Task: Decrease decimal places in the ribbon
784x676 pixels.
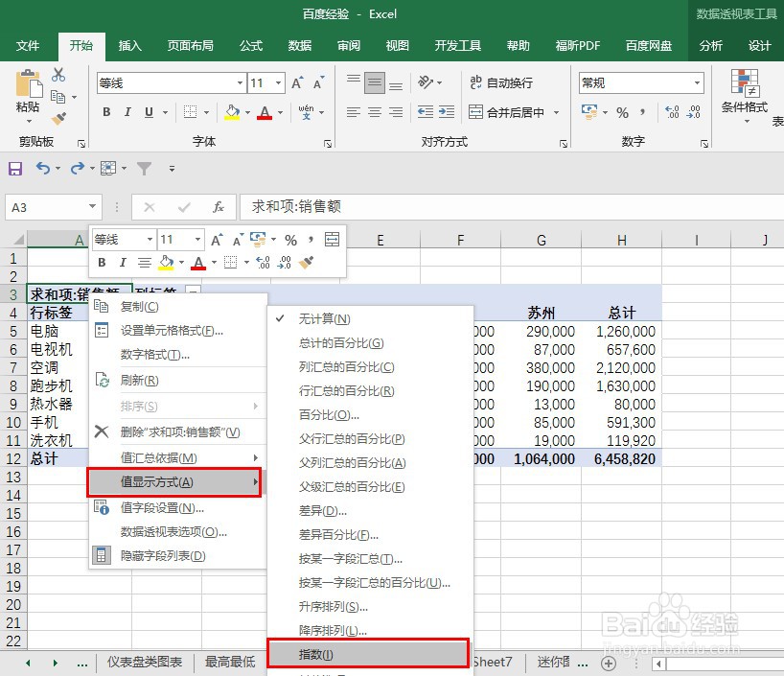Action: (694, 112)
